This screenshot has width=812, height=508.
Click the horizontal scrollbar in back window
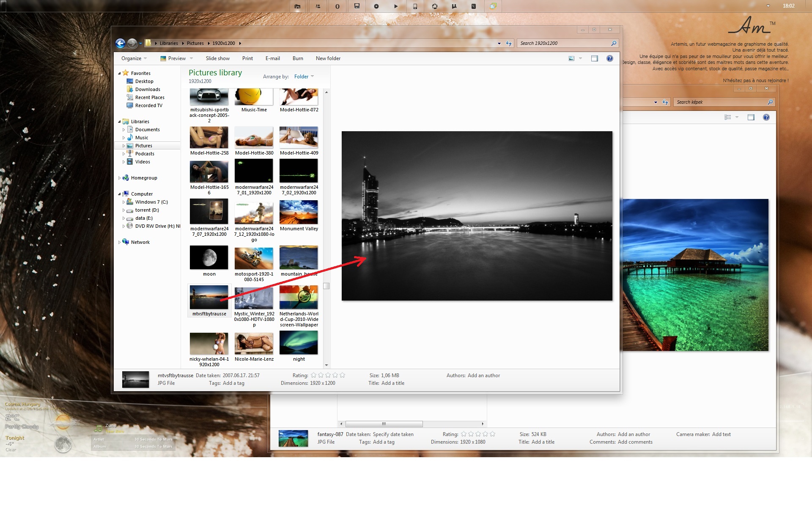pos(384,424)
